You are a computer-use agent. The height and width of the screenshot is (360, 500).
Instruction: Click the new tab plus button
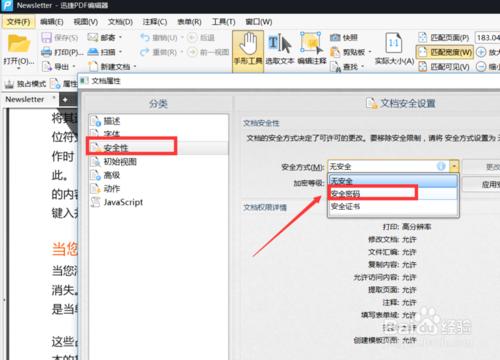[65, 100]
